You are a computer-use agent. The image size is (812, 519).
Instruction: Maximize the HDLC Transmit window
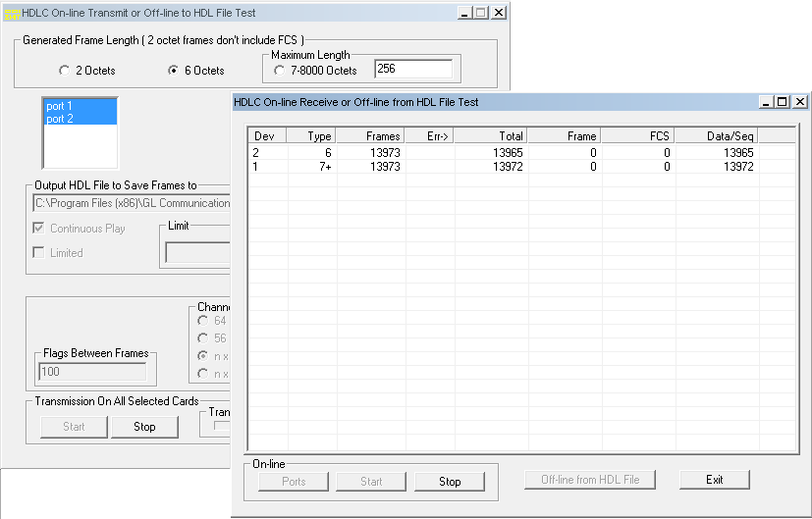[x=481, y=13]
